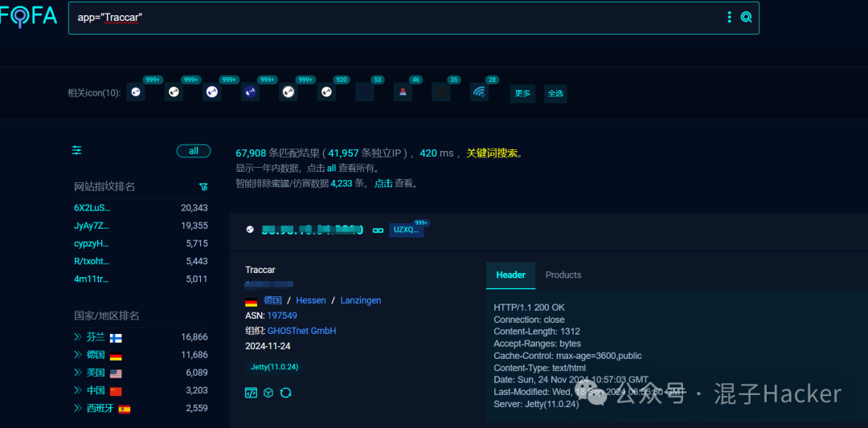Click the UZXQ... fingerprint tag
The width and height of the screenshot is (868, 428).
[x=407, y=230]
